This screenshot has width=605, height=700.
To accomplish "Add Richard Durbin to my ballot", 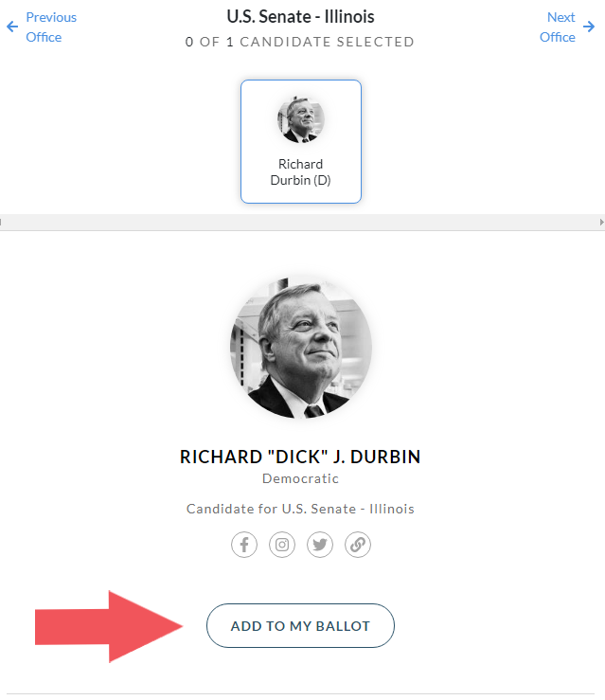I will 300,626.
